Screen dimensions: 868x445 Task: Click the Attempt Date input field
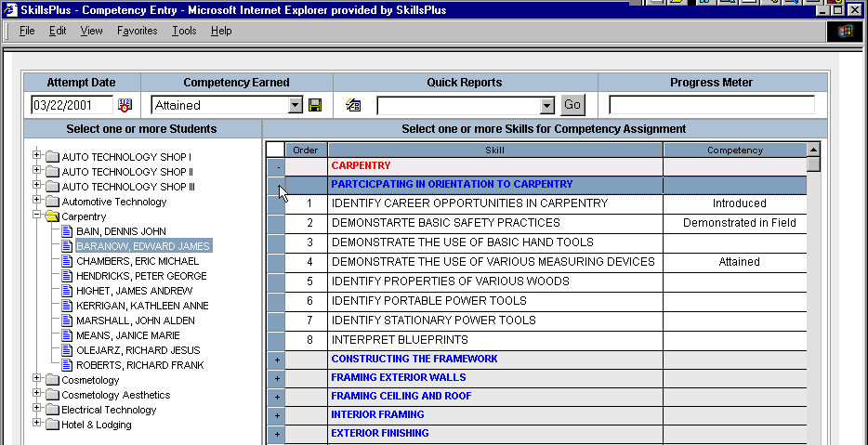coord(72,105)
